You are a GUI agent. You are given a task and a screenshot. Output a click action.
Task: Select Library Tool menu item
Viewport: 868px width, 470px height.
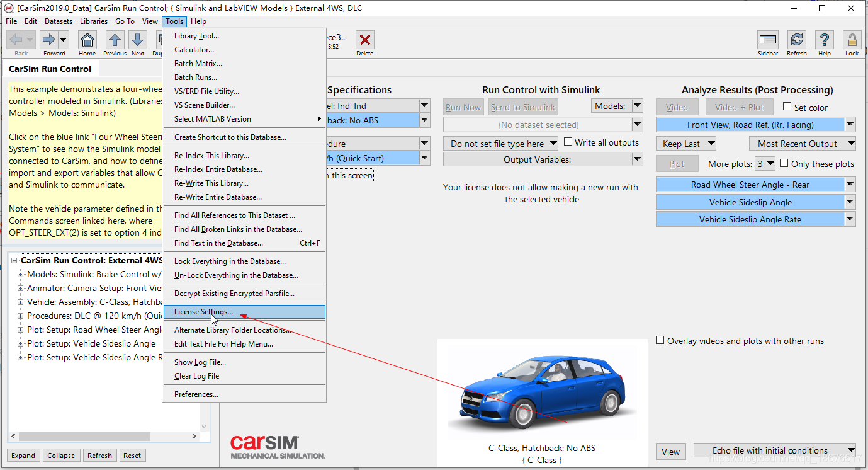pyautogui.click(x=244, y=36)
